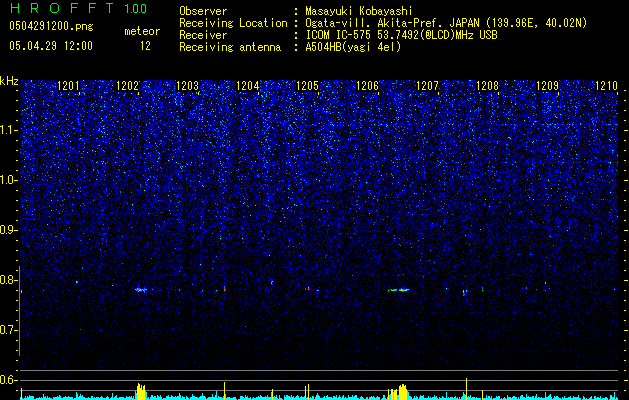Screen dimensions: 629x400
Task: Click the long meteor echo between 1206 and 1207
Action: tap(399, 289)
